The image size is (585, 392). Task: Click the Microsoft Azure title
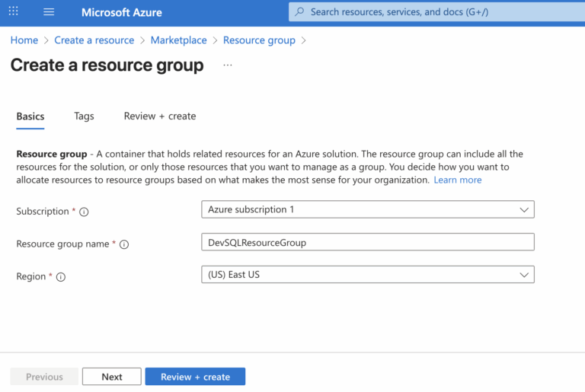122,12
